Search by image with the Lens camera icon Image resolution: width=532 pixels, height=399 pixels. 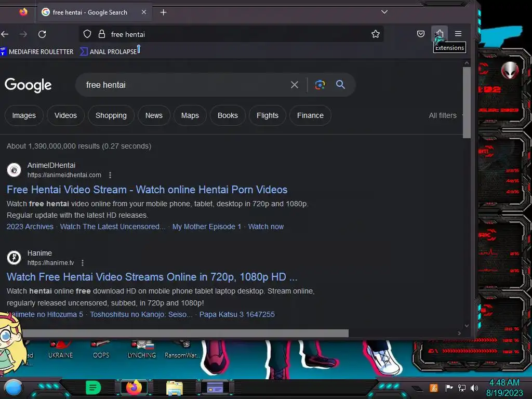pyautogui.click(x=320, y=85)
